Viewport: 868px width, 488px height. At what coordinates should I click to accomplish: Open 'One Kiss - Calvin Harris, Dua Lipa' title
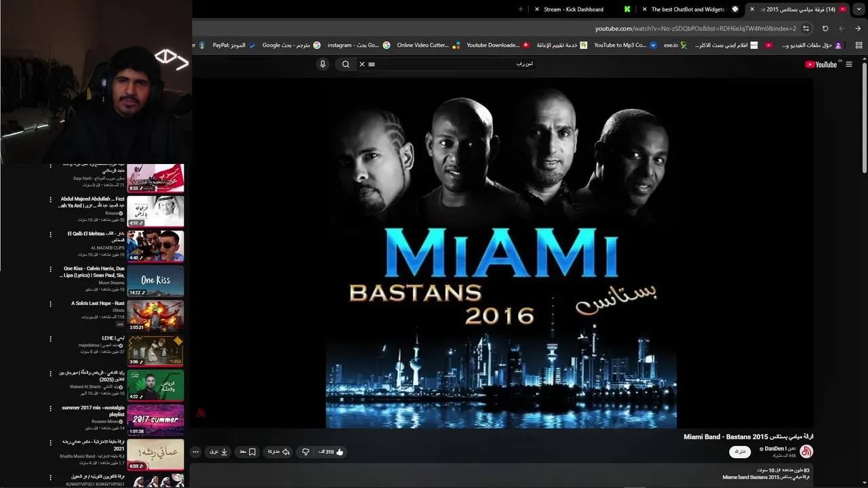coord(93,272)
